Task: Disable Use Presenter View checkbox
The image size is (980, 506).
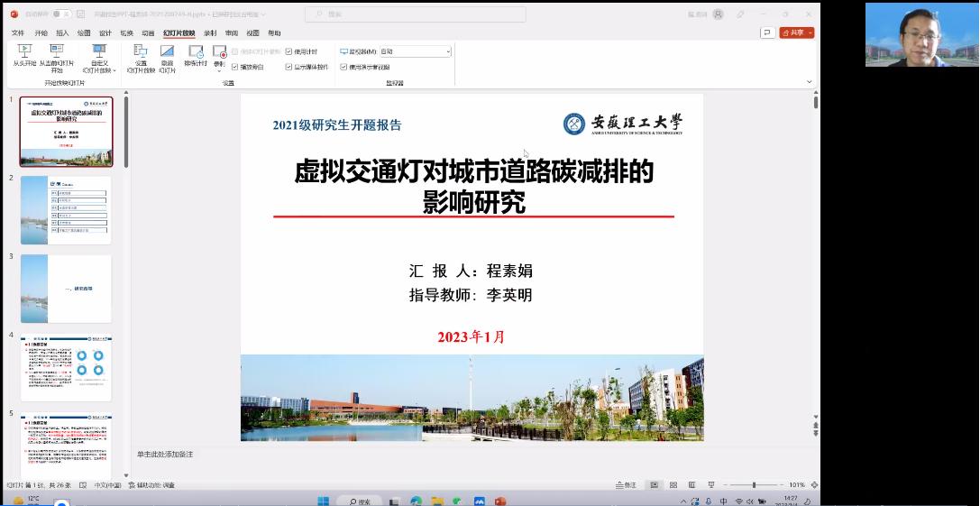Action: pos(343,67)
